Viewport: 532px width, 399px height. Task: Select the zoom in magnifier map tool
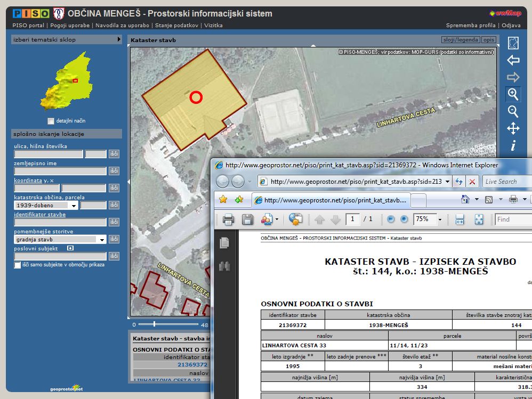pos(513,94)
